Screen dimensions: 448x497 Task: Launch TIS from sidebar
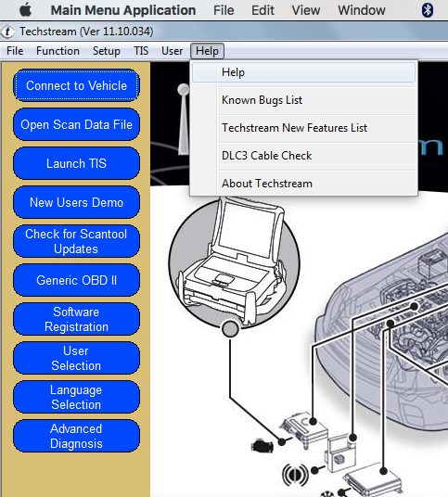(76, 163)
